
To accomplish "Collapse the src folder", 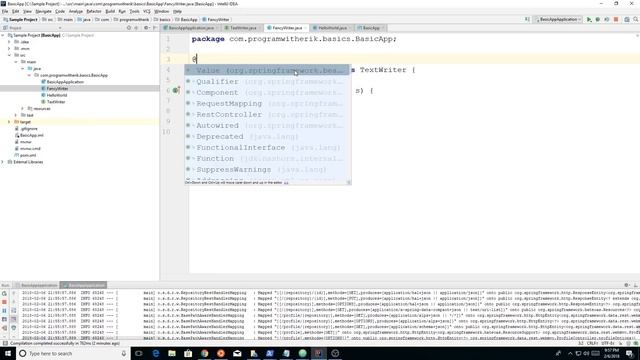I will pos(9,55).
